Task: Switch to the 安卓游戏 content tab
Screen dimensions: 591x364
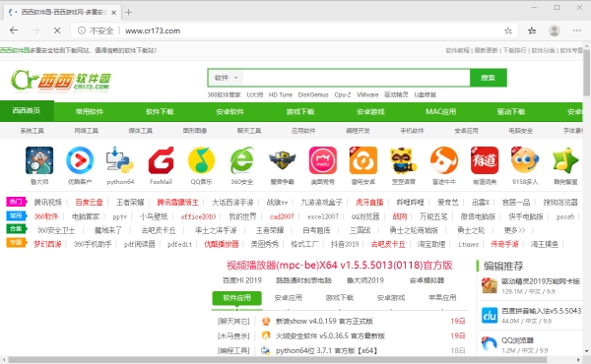Action: (x=391, y=298)
